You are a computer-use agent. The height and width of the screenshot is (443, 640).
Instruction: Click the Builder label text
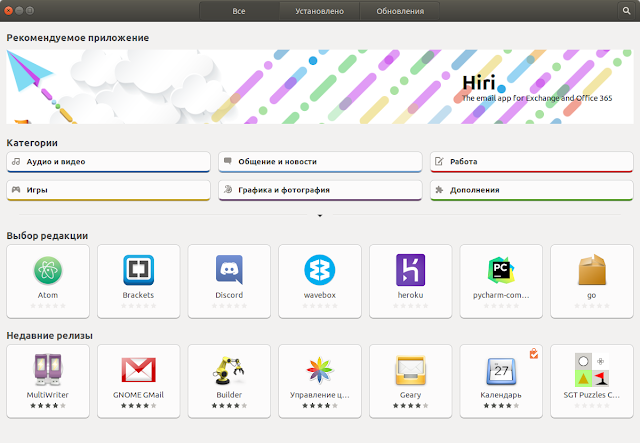[x=229, y=395]
